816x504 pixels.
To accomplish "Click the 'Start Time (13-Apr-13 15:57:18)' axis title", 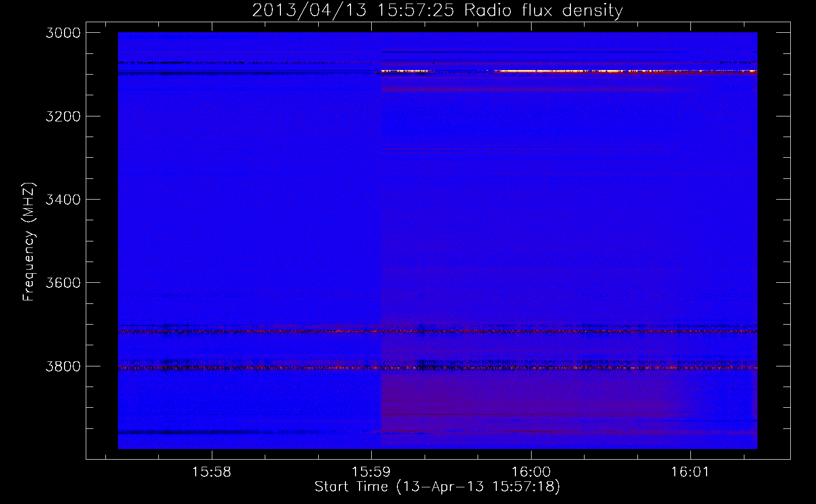I will coord(437,487).
